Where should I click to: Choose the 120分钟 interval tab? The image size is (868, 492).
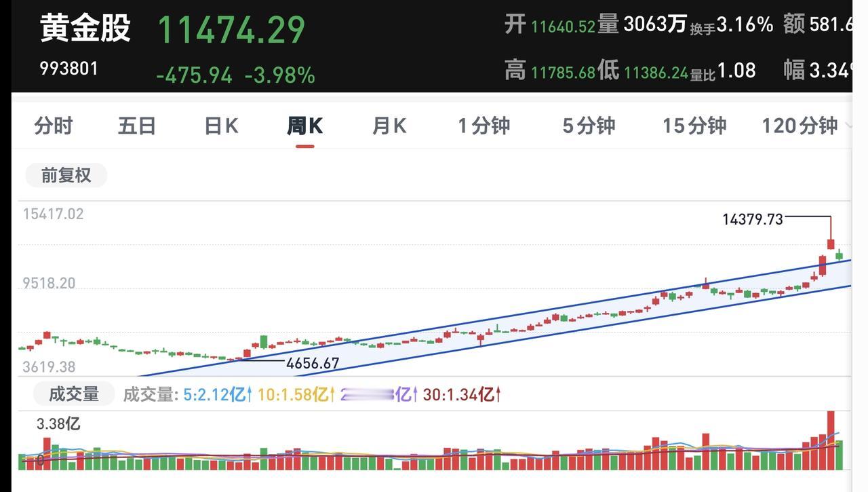pyautogui.click(x=800, y=126)
